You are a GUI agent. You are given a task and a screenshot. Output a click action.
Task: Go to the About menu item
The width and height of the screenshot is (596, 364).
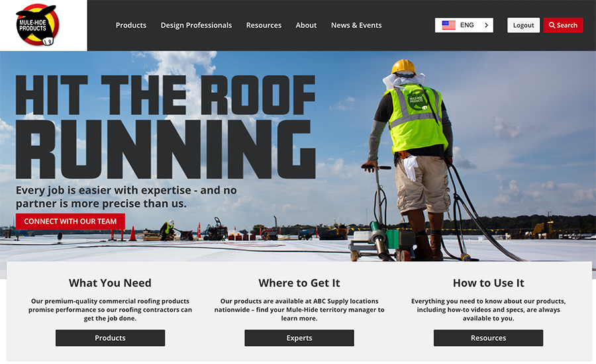click(306, 25)
